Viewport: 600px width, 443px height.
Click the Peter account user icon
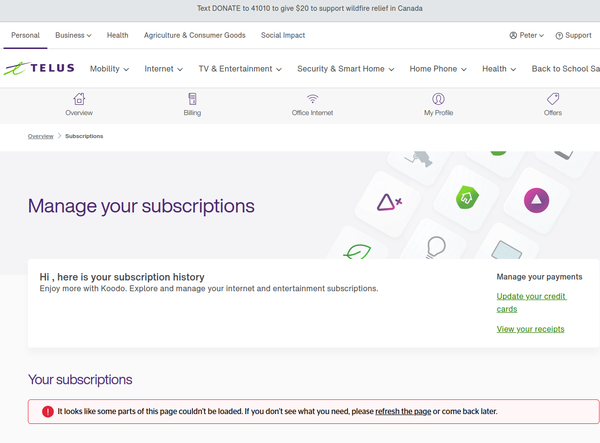[x=514, y=35]
